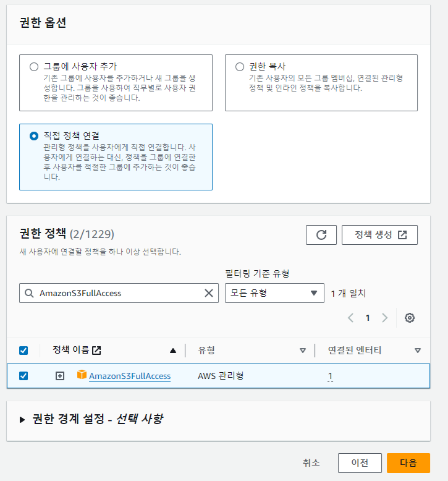Click the magnifier icon in the search box

29,293
